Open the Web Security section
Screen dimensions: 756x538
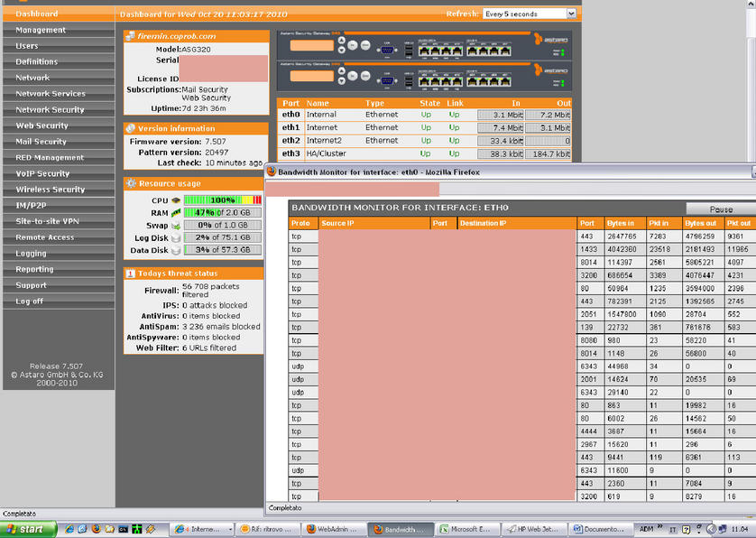coord(59,125)
